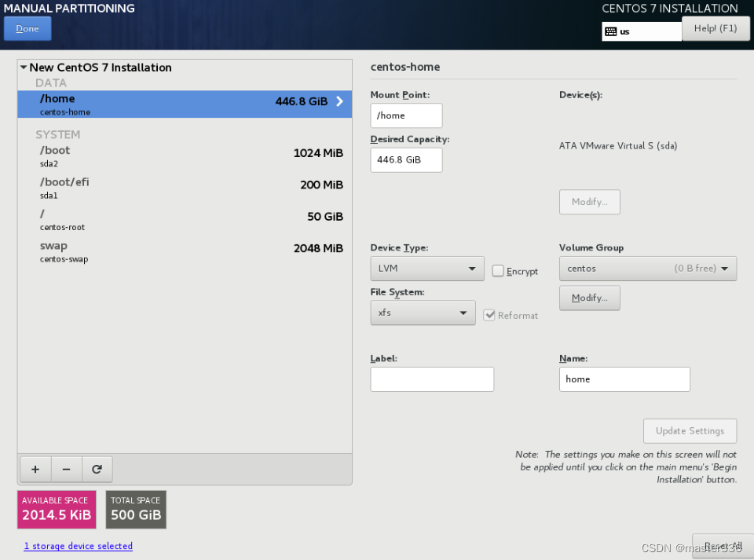Image resolution: width=754 pixels, height=560 pixels.
Task: Select the /boot/efi sda1 partition row
Action: 185,188
